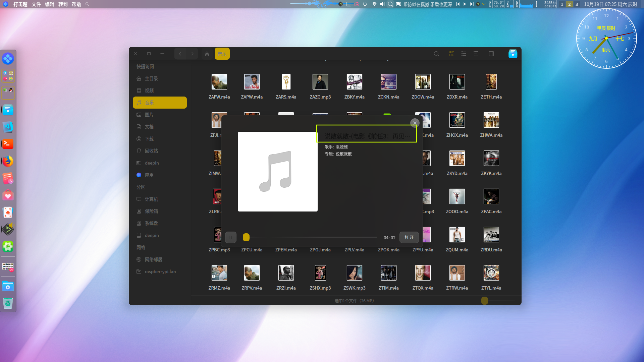
Task: Open raspberrypi.lan in the sidebar
Action: 160,271
